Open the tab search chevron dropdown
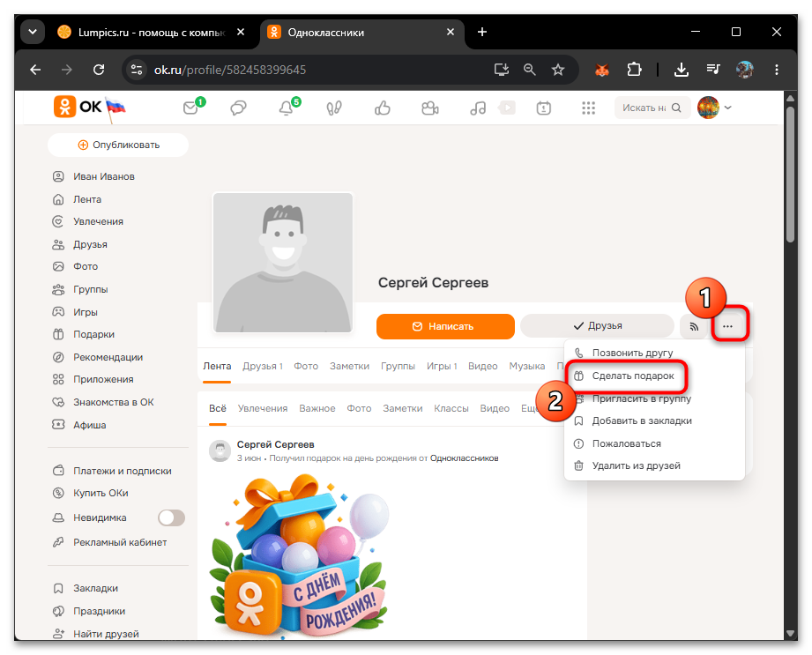The width and height of the screenshot is (812, 655). tap(32, 32)
